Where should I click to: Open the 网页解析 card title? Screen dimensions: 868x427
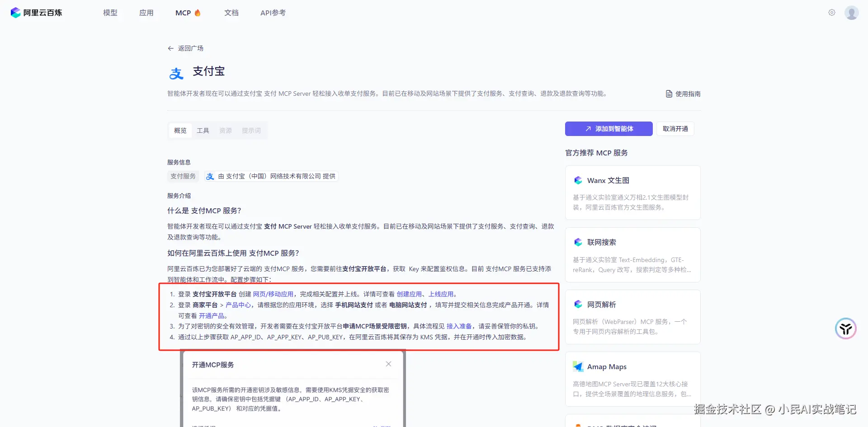tap(602, 305)
